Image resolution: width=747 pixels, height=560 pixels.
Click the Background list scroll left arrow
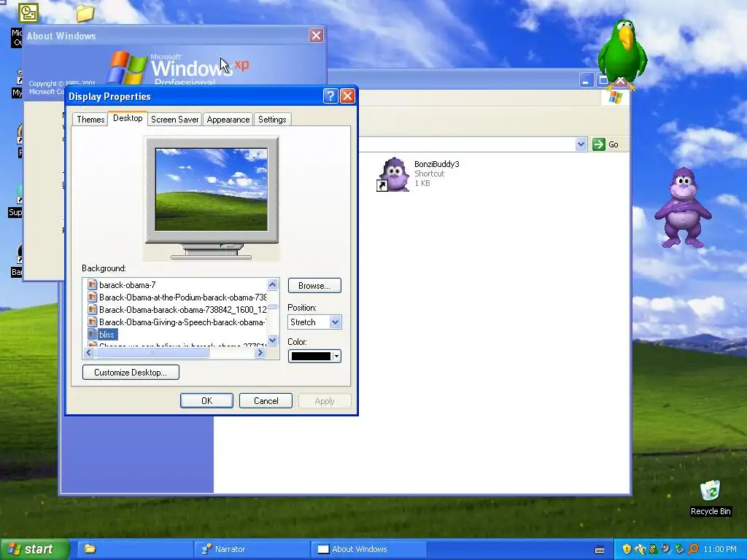88,352
